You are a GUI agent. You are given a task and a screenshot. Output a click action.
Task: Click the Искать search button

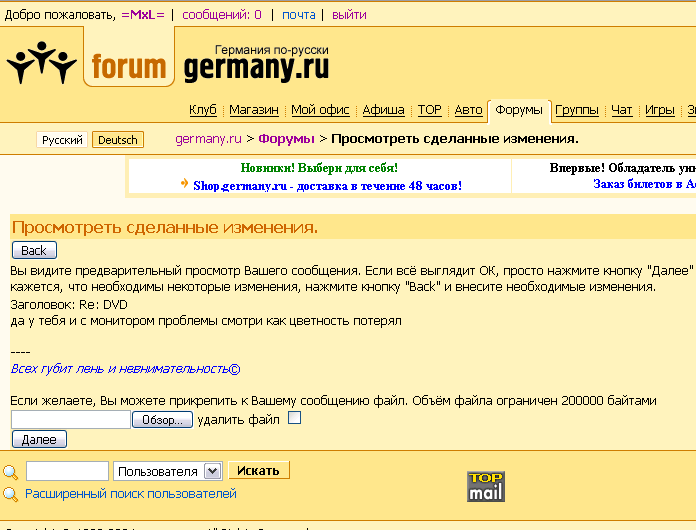pyautogui.click(x=259, y=470)
